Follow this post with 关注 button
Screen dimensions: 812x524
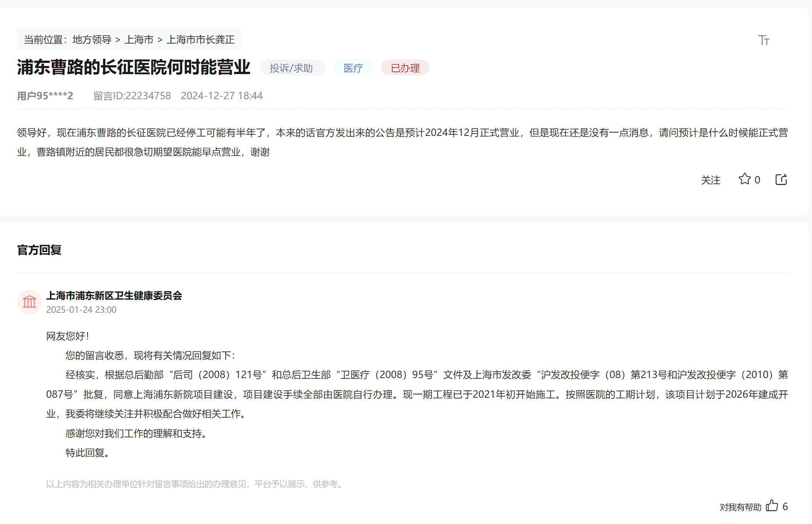coord(710,180)
